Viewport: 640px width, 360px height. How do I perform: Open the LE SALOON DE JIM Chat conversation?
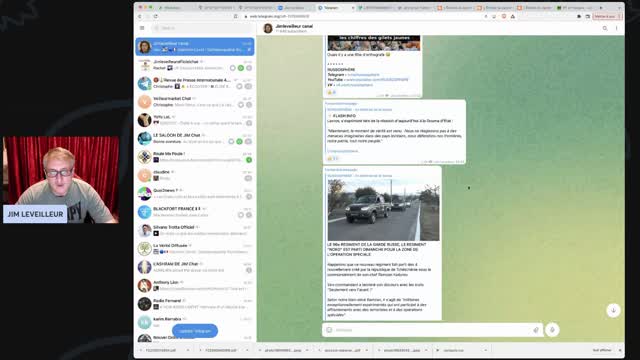click(x=195, y=138)
